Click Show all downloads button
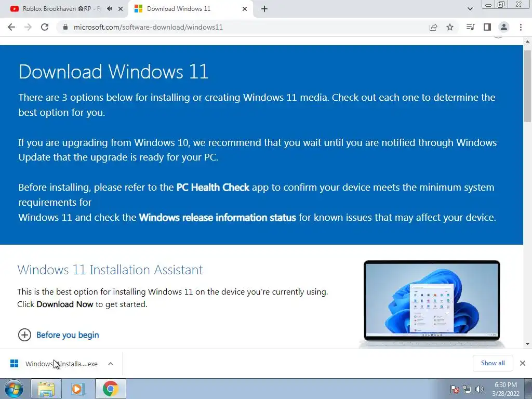 pos(493,363)
